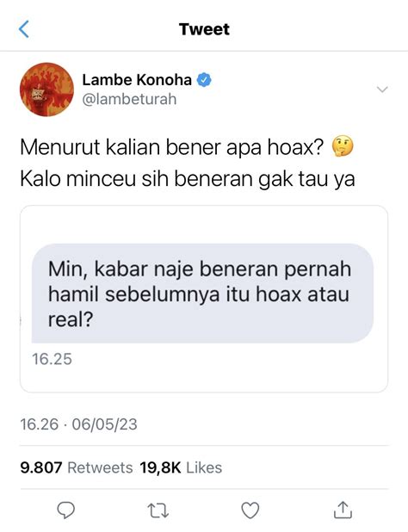Image resolution: width=408 pixels, height=532 pixels.
Task: Tap the tweet timestamp 16.26 · 06/05/23
Action: pos(78,424)
